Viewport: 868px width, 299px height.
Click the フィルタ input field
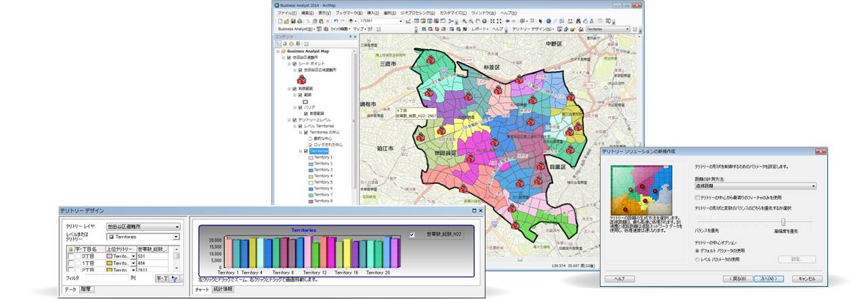107,278
